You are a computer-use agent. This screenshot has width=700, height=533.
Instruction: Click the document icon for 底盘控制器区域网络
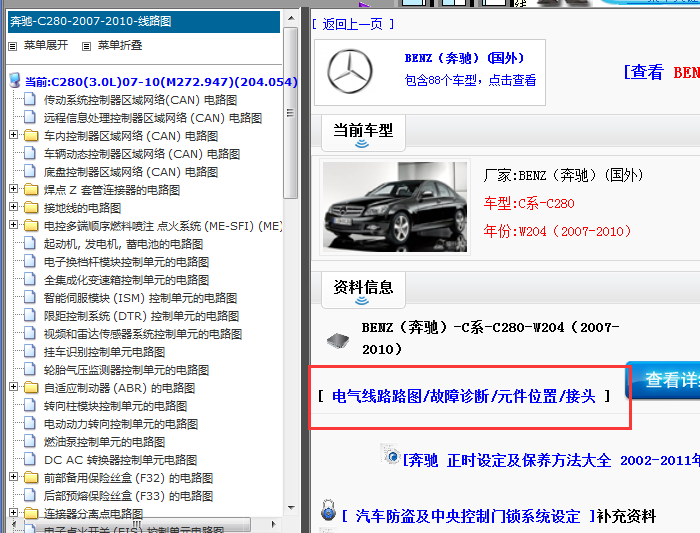(x=30, y=171)
